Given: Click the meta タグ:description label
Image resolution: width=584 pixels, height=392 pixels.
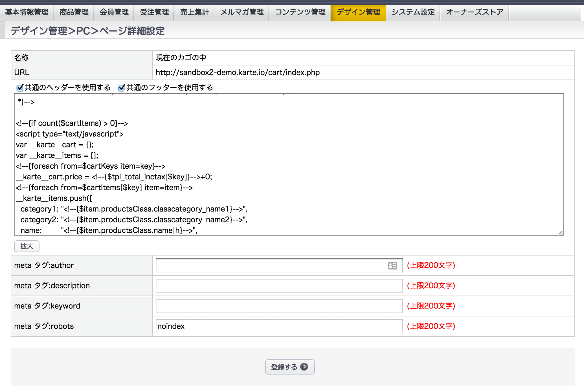Looking at the screenshot, I should pos(52,286).
